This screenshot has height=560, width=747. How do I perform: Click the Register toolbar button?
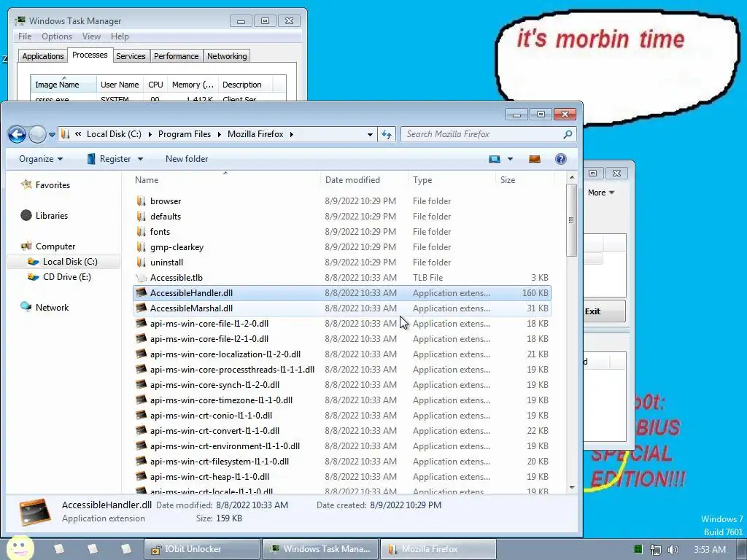[109, 159]
